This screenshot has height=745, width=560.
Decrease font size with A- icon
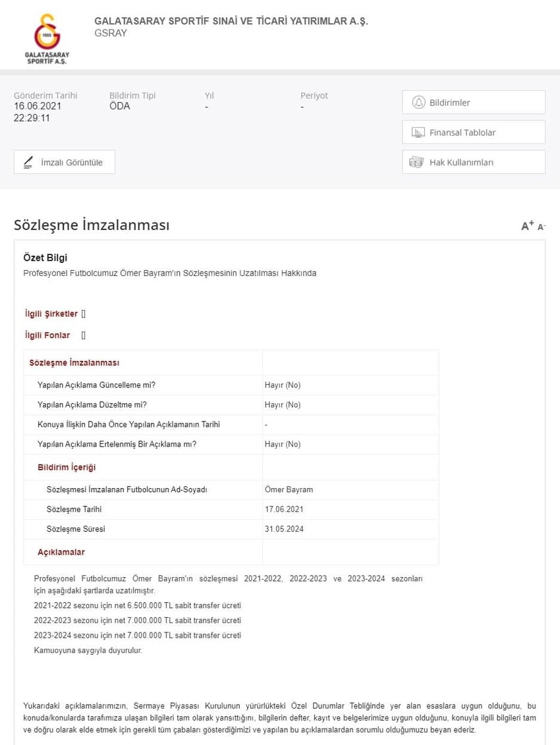point(542,227)
